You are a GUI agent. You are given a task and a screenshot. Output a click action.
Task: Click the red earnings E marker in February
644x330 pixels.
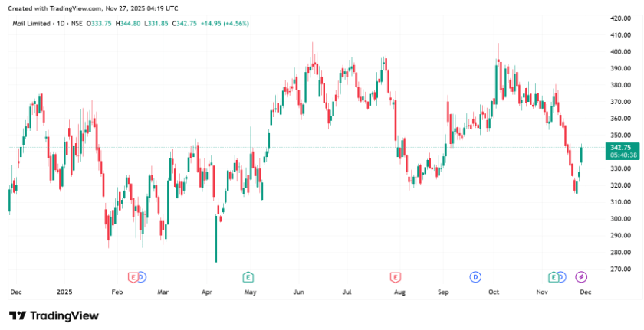click(133, 276)
